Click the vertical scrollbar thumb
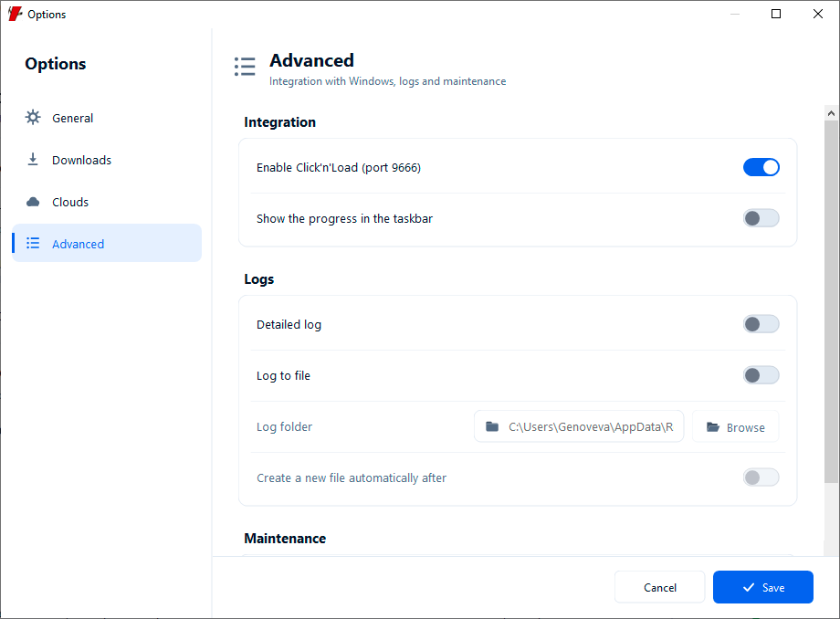 coord(831,301)
